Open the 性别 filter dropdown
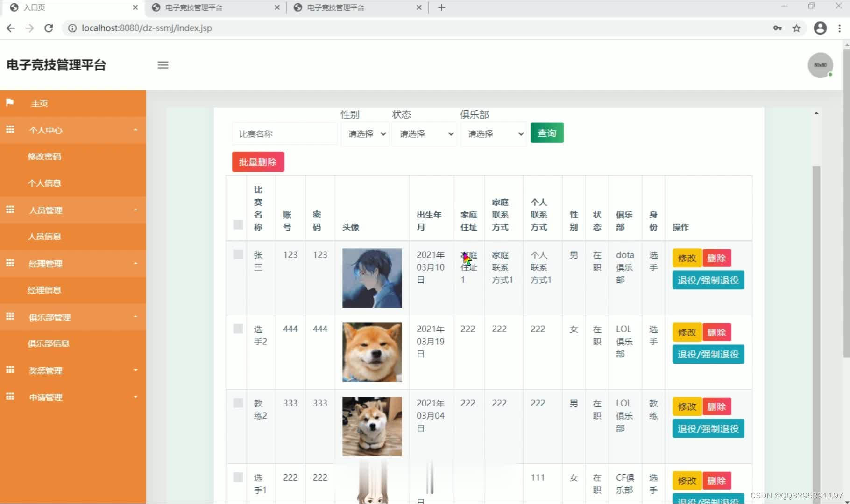The height and width of the screenshot is (504, 850). (365, 134)
